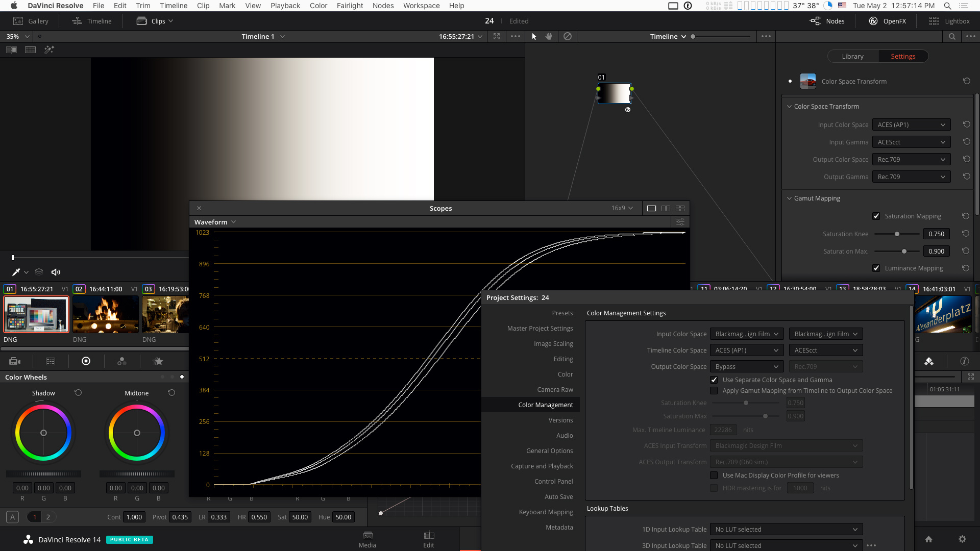Go to project manager home icon
The width and height of the screenshot is (980, 551).
929,539
